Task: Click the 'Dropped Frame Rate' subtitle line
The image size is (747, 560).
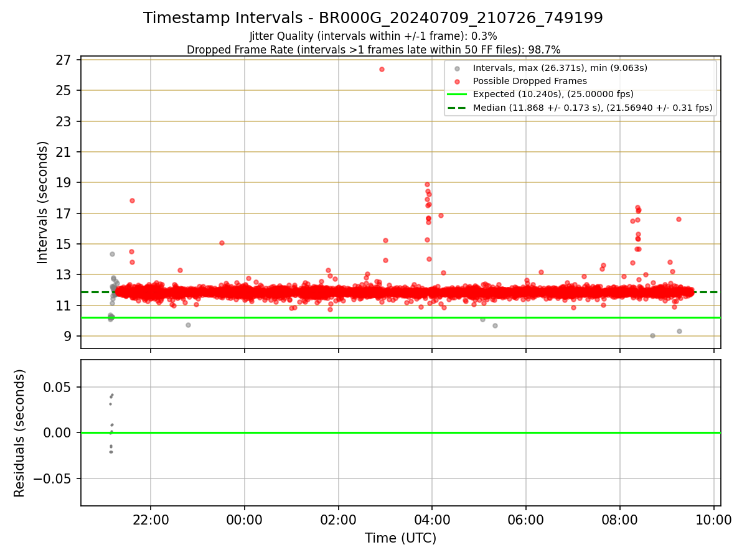Action: (373, 50)
